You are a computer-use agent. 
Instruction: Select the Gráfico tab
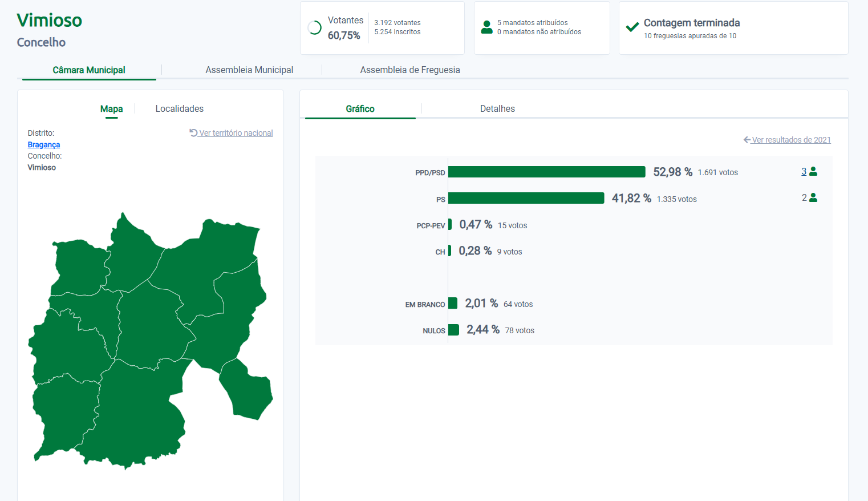[360, 108]
